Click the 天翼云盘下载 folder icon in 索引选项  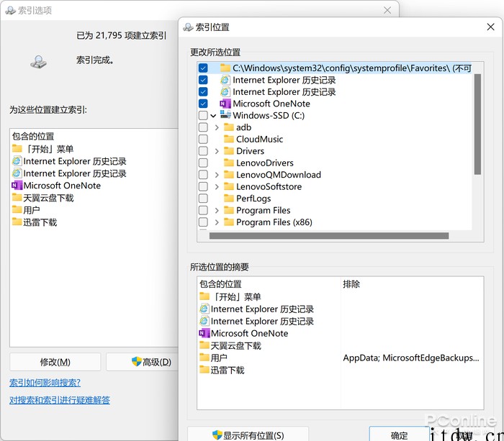pos(17,197)
